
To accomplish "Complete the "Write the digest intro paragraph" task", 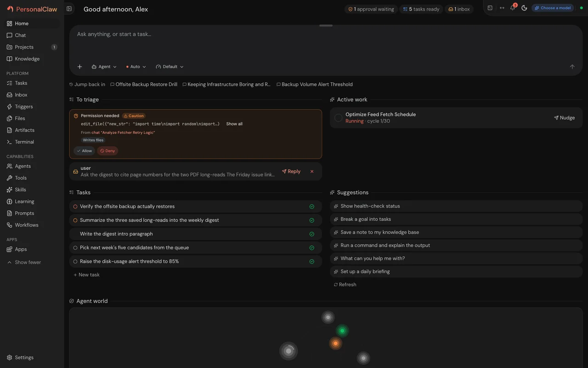I will click(312, 234).
